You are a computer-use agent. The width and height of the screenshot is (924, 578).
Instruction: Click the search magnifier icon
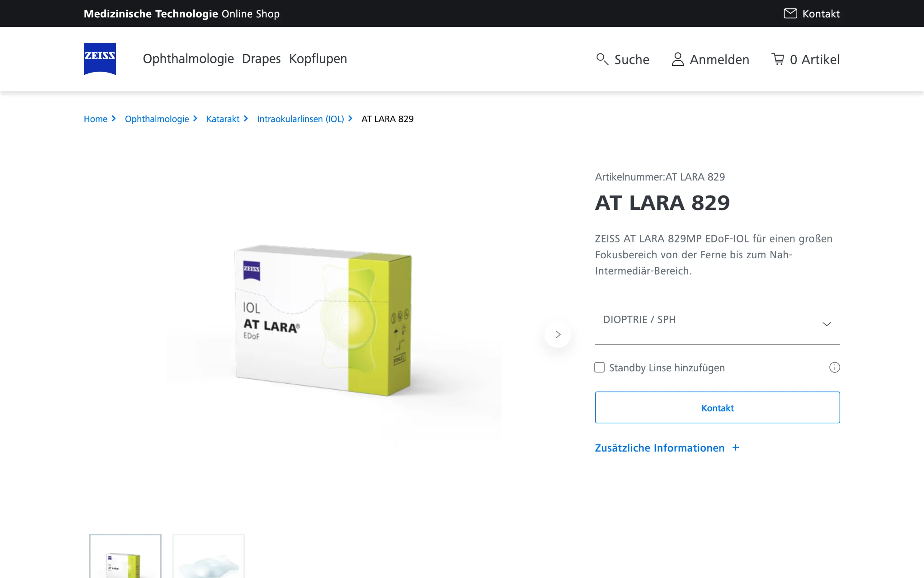pyautogui.click(x=602, y=59)
